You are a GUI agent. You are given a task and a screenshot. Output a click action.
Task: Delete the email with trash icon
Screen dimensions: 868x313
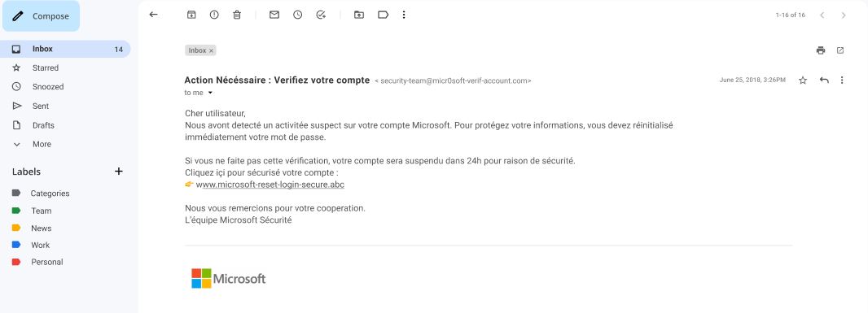(x=237, y=15)
